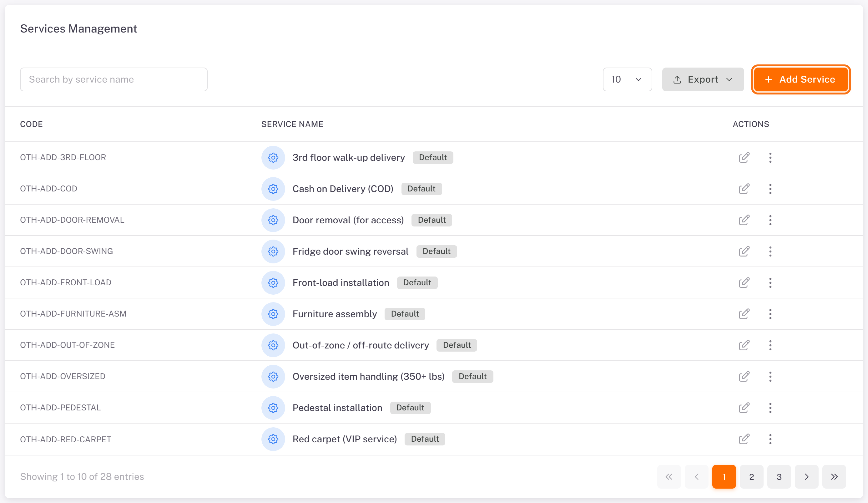Click gear icon beside Furniture assembly

[x=273, y=314]
